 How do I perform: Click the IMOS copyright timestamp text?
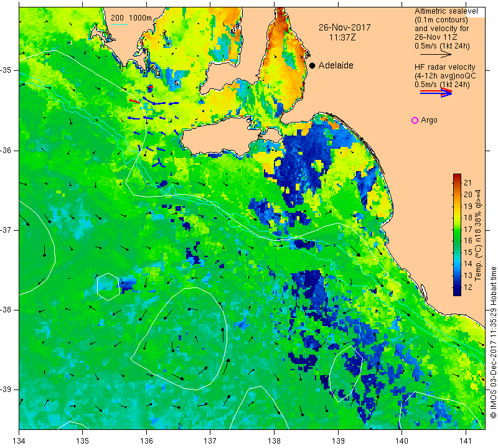coord(493,342)
